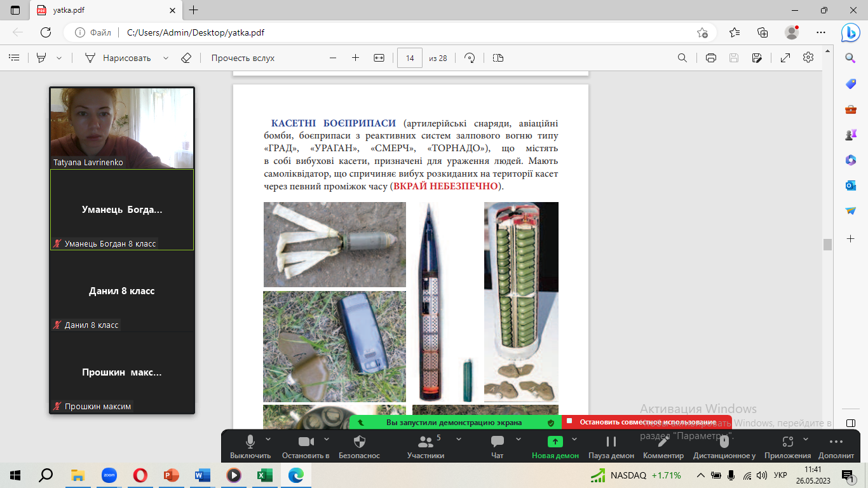
Task: Click the page number input field
Action: [410, 58]
